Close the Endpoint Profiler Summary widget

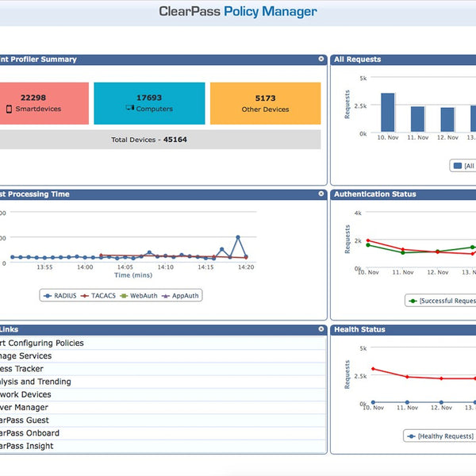pyautogui.click(x=321, y=59)
